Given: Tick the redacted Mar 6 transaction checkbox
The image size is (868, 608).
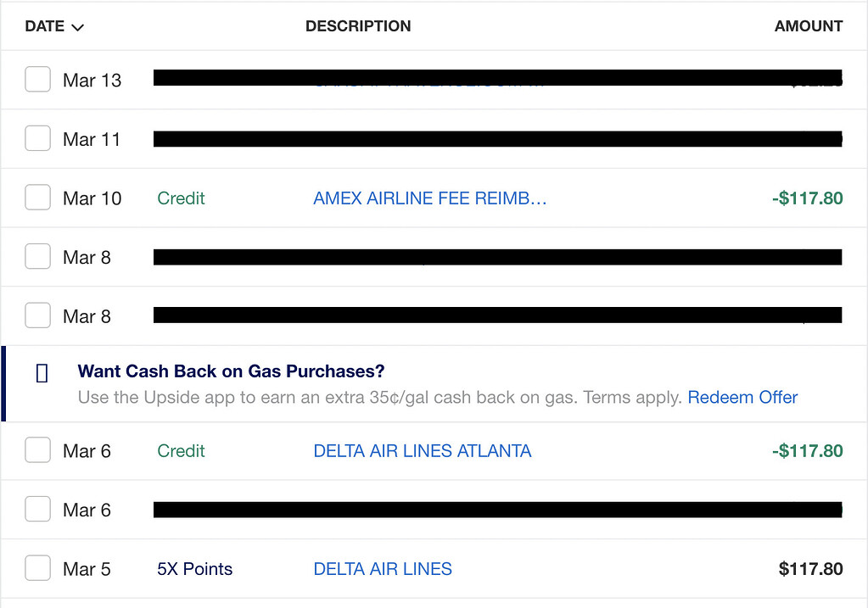Looking at the screenshot, I should coord(37,510).
